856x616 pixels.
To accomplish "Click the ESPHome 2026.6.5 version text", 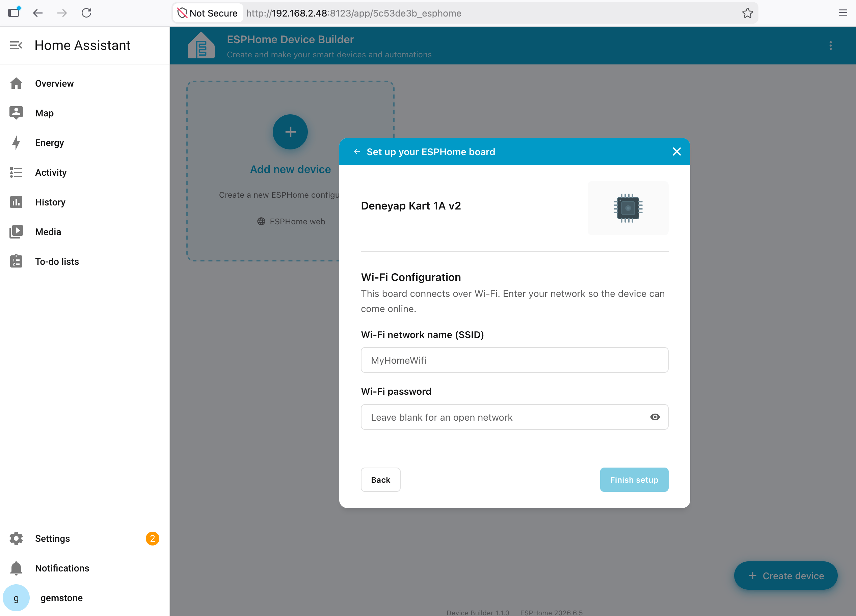I will 552,612.
